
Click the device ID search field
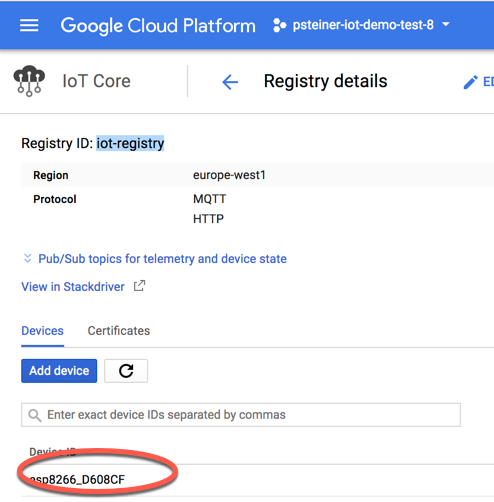coord(241,415)
